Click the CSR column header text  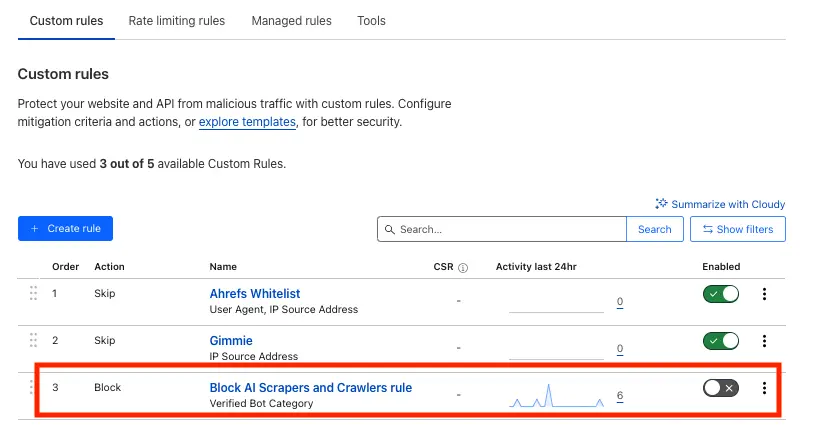(443, 267)
